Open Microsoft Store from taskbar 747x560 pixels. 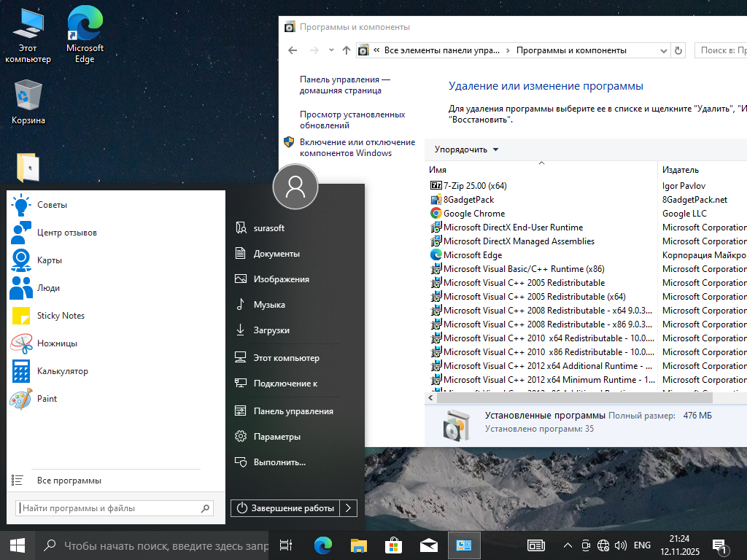click(x=393, y=545)
